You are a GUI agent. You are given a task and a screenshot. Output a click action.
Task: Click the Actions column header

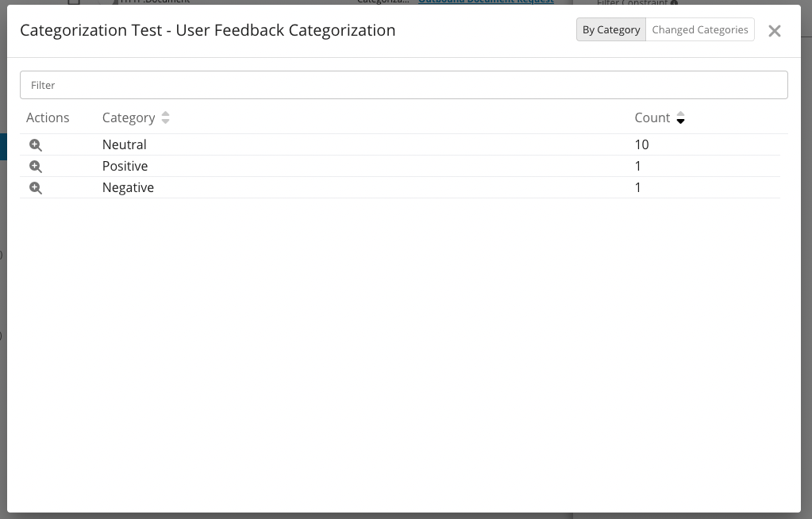pyautogui.click(x=48, y=117)
